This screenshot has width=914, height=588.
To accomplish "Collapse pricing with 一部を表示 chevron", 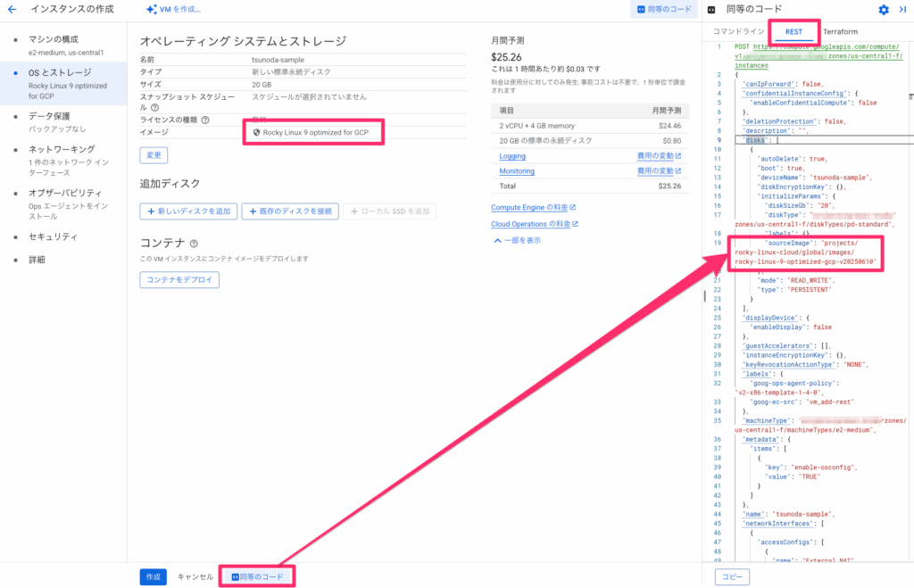I will [517, 241].
